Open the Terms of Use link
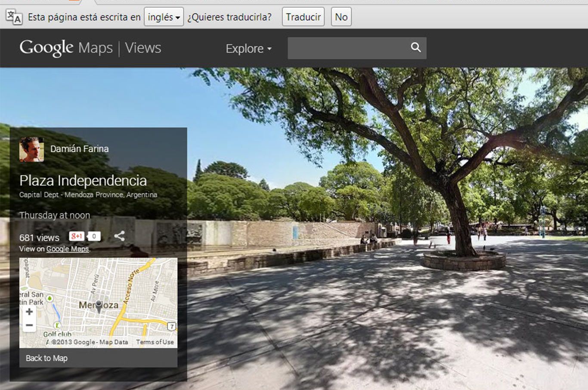This screenshot has width=588, height=390. point(154,342)
